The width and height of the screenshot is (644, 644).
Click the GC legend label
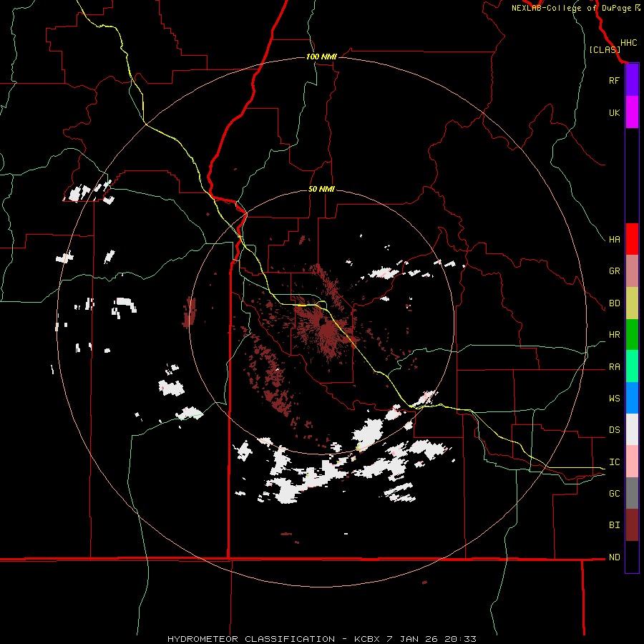coord(614,494)
